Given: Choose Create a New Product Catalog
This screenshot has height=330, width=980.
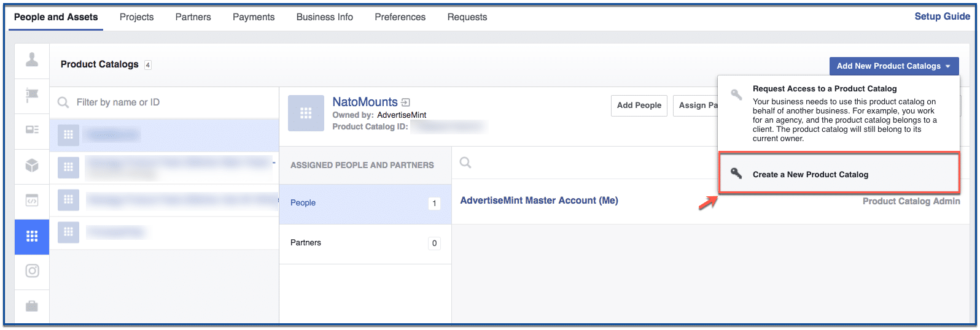Looking at the screenshot, I should [839, 174].
